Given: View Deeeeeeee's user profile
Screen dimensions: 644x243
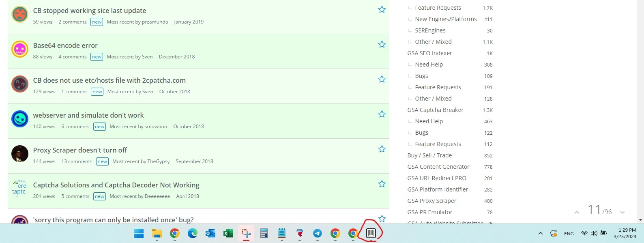Looking at the screenshot, I should coord(157,196).
